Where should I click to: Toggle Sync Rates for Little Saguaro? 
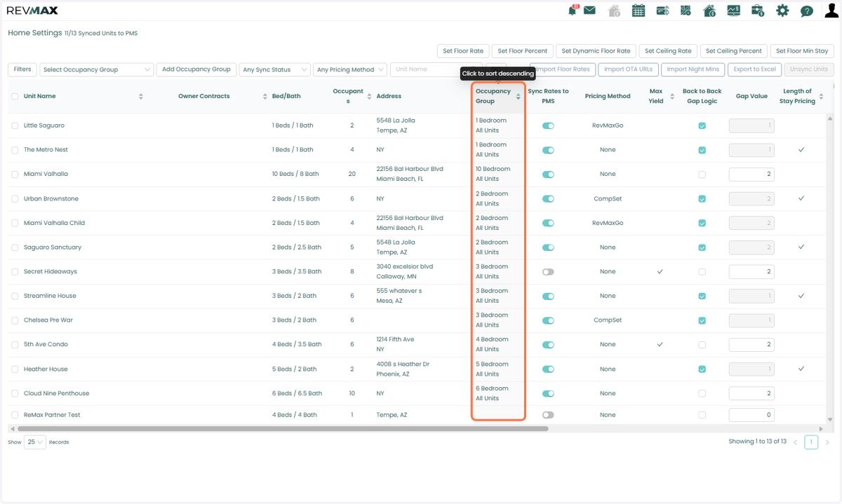[548, 125]
